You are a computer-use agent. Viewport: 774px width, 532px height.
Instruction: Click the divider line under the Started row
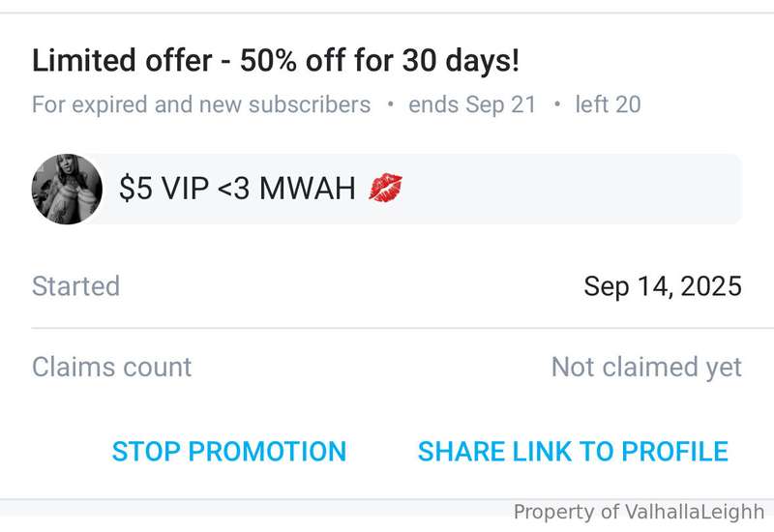tap(402, 328)
